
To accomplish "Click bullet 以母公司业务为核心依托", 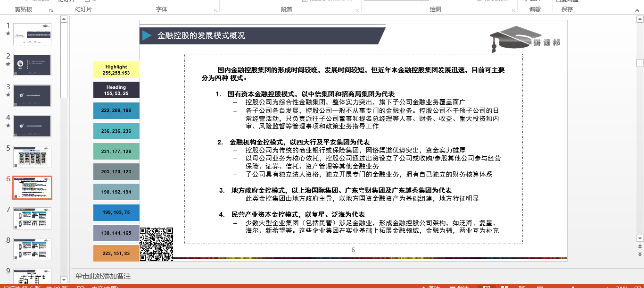I will 373,162.
